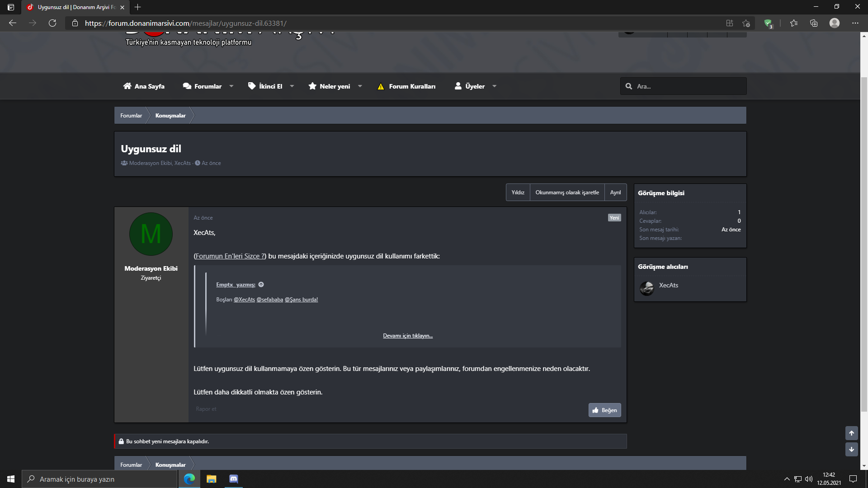Click Emptx yazmış quote author link
This screenshot has width=868, height=488.
[x=236, y=285]
